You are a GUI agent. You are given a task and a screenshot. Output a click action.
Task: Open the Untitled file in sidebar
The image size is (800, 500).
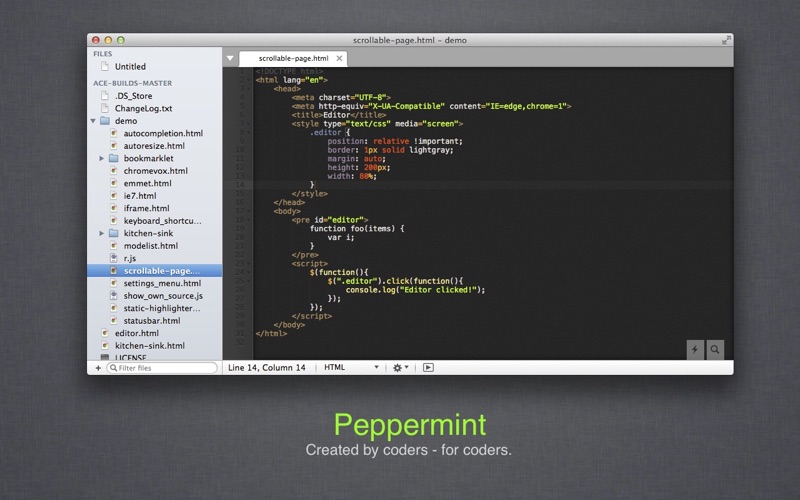130,67
